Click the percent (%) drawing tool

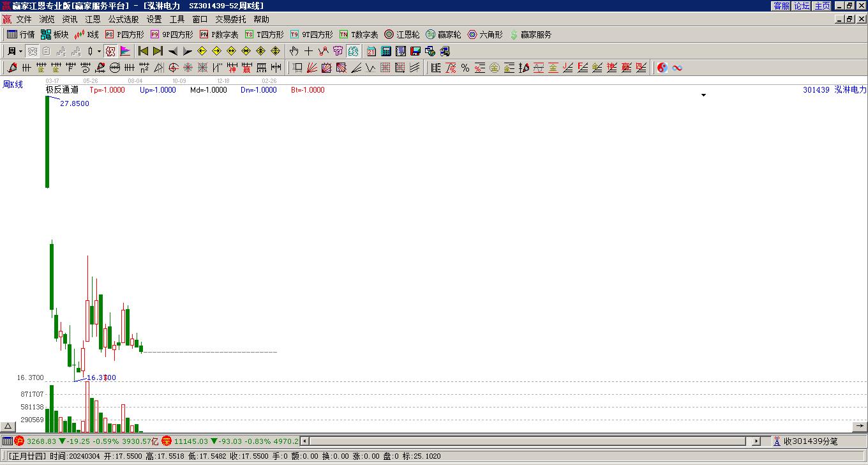coord(465,68)
